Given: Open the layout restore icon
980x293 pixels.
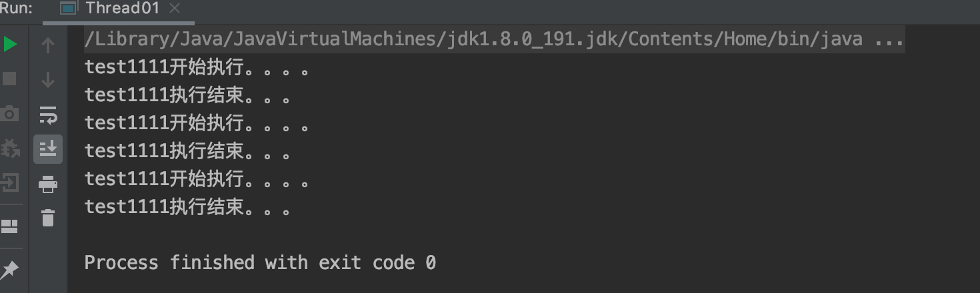Looking at the screenshot, I should (10, 226).
